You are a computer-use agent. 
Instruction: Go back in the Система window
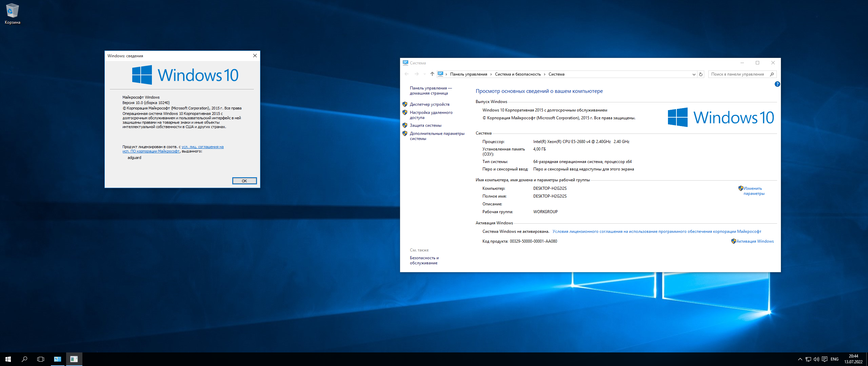pos(407,74)
